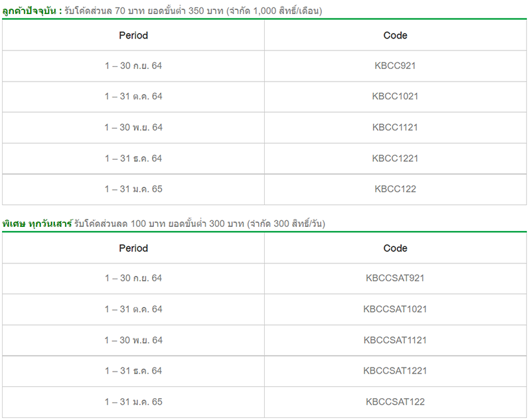Select the period cell beside KBCC921

pos(133,66)
